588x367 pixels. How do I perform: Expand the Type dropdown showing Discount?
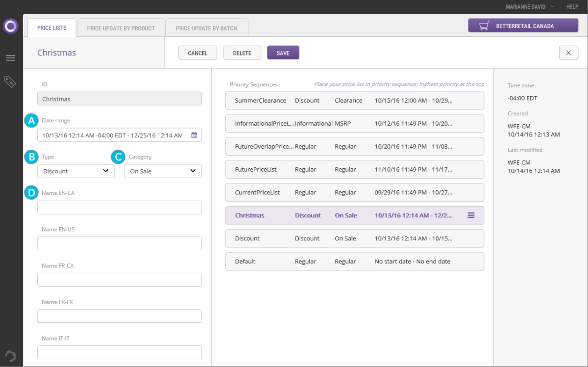[x=76, y=171]
